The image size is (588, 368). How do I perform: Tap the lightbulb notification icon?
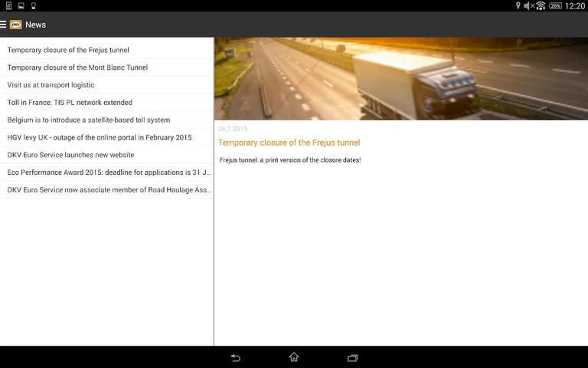(34, 5)
